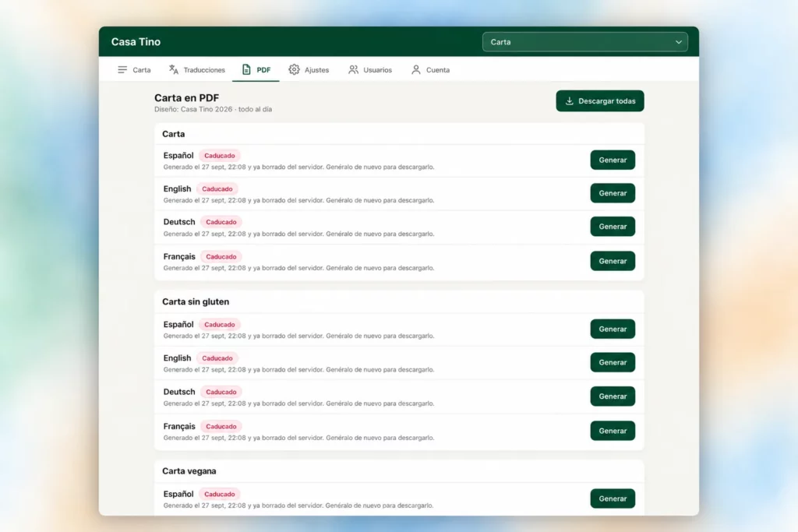Generate English PDF for Carta sin gluten
The image size is (798, 532).
click(613, 363)
